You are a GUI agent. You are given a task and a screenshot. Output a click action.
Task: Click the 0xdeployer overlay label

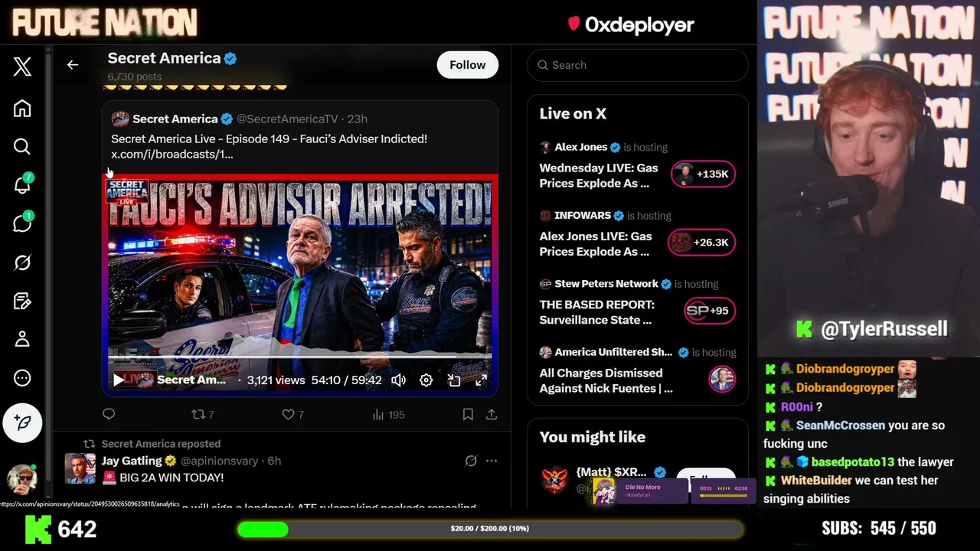click(632, 24)
